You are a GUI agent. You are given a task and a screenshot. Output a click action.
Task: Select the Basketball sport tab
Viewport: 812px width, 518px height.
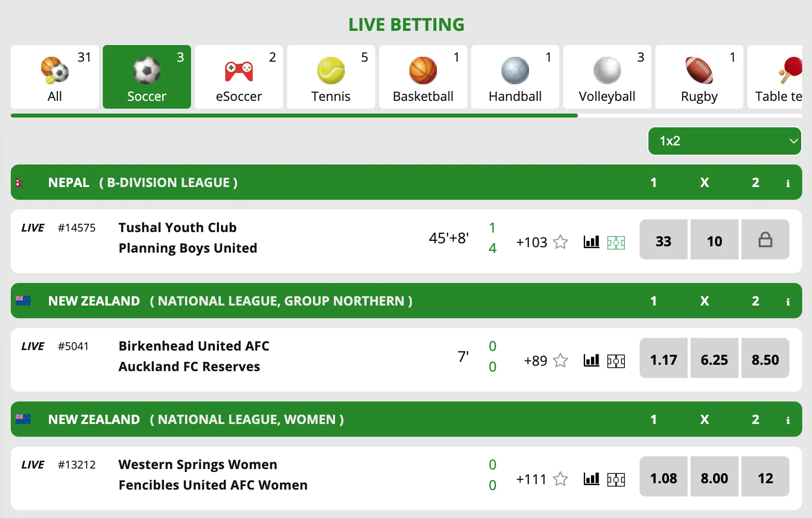(423, 77)
